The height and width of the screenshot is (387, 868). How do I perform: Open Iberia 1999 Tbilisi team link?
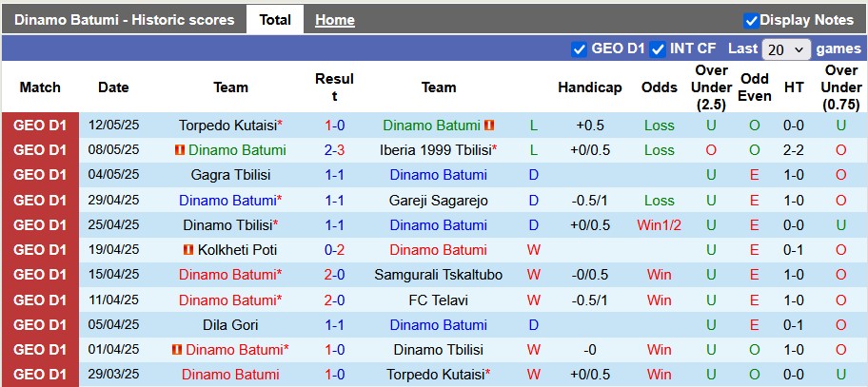tap(438, 150)
